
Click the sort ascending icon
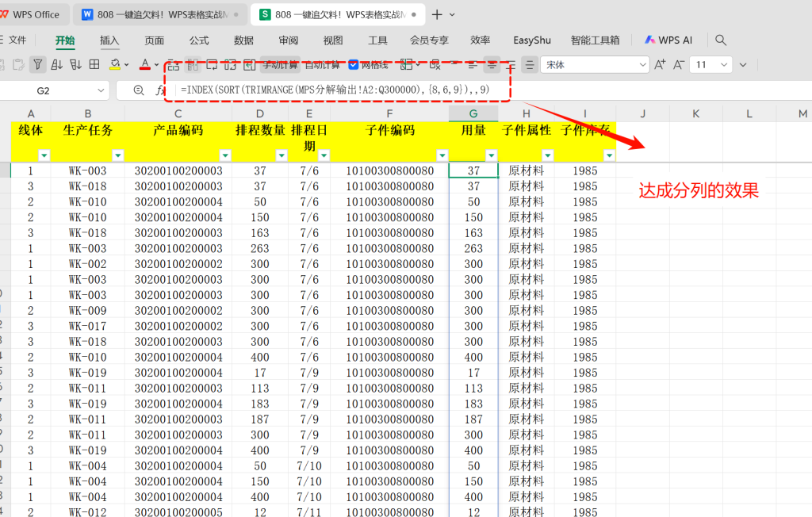[57, 65]
